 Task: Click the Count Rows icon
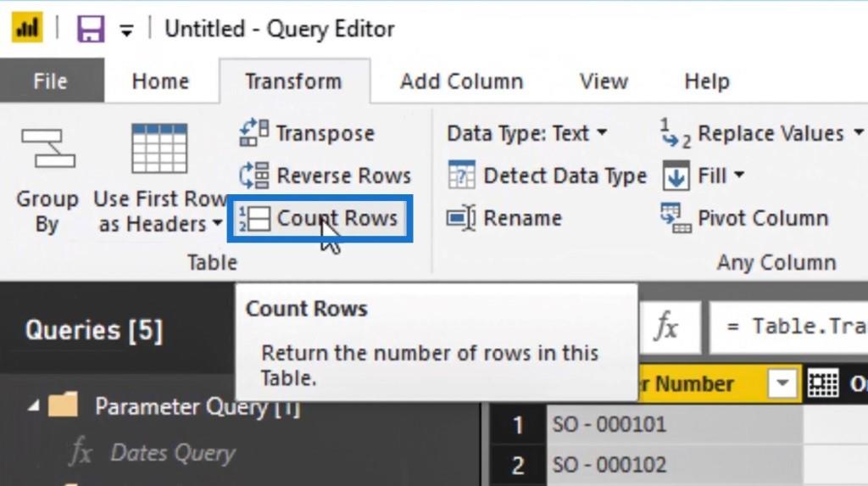254,218
